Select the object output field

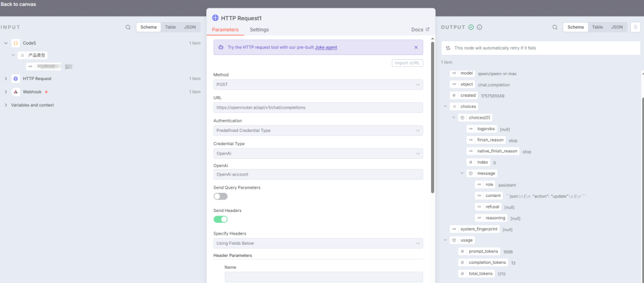463,84
